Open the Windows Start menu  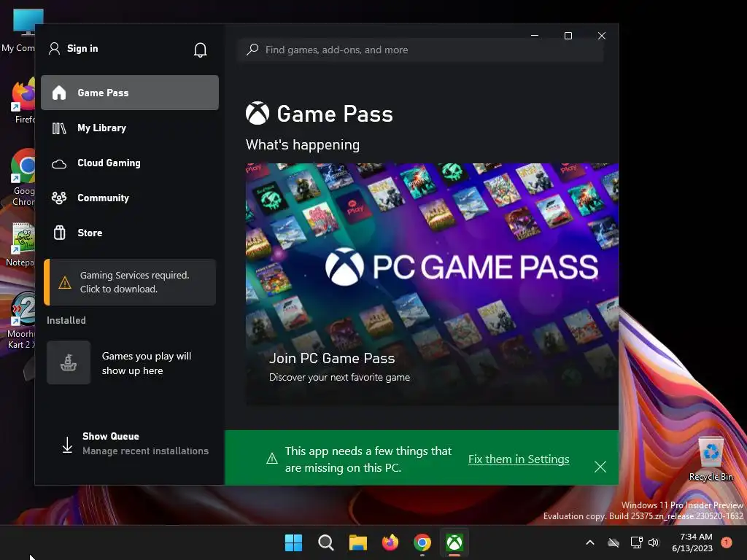pos(293,542)
